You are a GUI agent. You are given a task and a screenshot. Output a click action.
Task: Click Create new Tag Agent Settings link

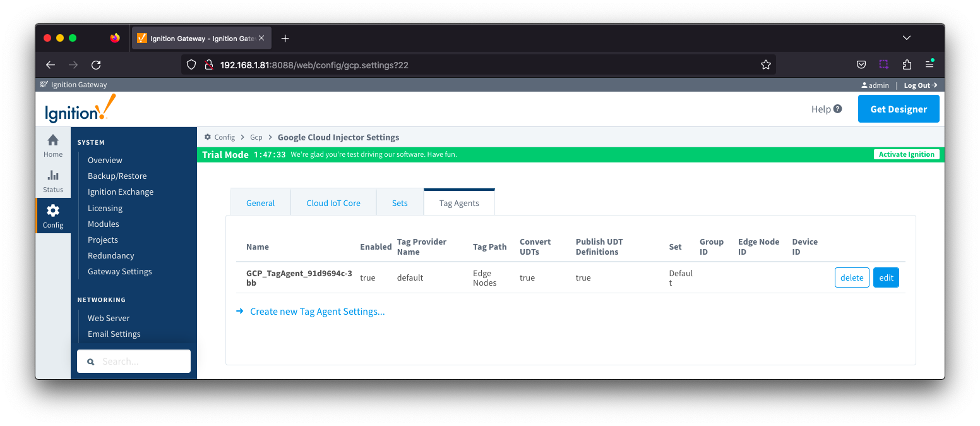(x=317, y=312)
